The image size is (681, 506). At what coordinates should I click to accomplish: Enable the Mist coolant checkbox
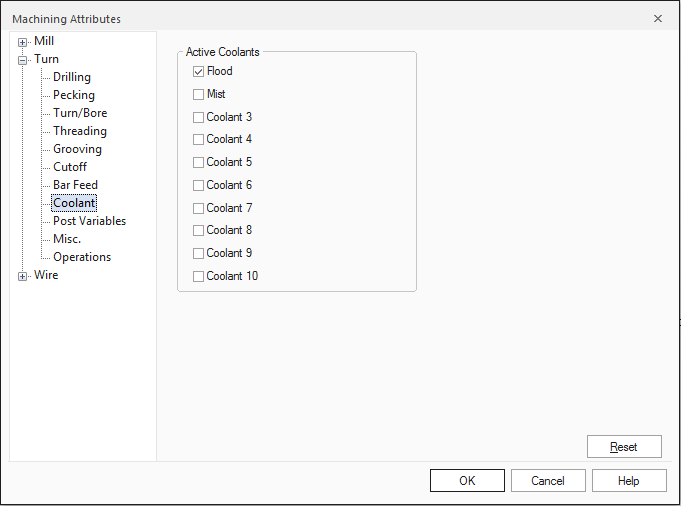point(199,94)
